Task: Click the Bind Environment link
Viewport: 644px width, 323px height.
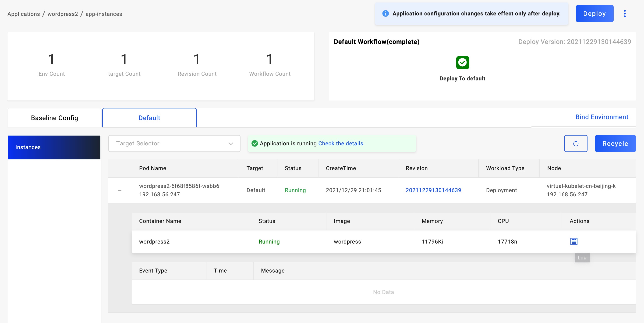Action: (602, 117)
